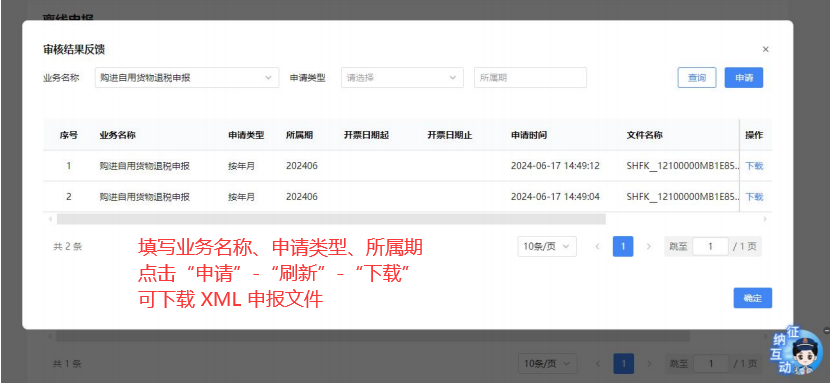Go to next page with right chevron
This screenshot has width=830, height=385.
(649, 247)
